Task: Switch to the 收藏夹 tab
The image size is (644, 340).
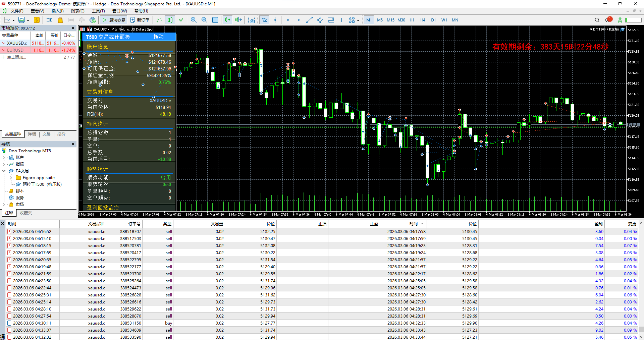Action: pos(26,213)
